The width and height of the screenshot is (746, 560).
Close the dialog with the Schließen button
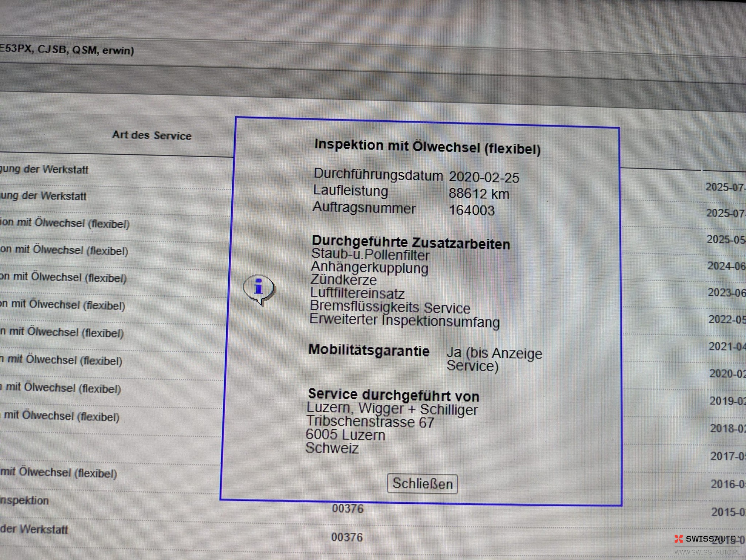coord(422,484)
